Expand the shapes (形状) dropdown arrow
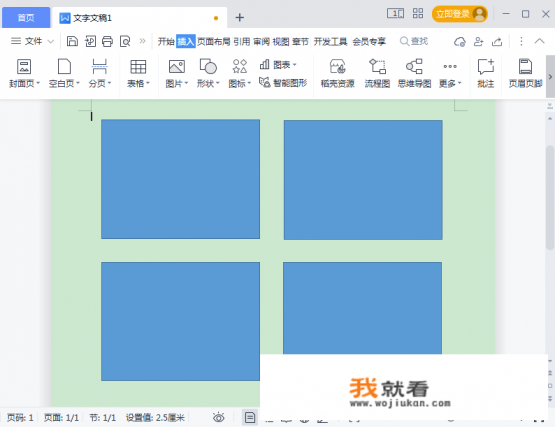555x427 pixels. coord(218,84)
